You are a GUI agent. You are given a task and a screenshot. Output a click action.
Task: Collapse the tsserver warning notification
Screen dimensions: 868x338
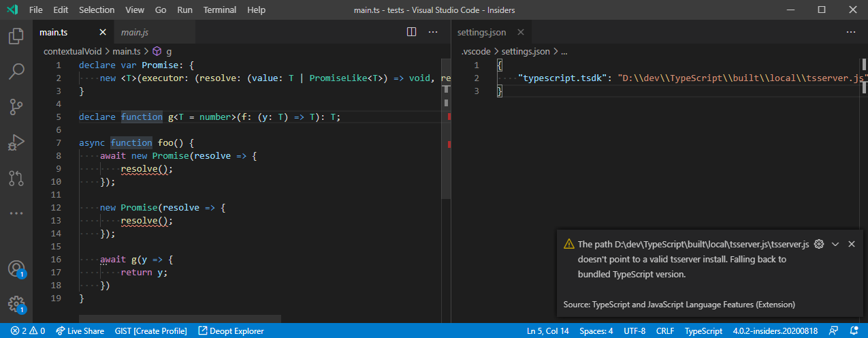835,244
